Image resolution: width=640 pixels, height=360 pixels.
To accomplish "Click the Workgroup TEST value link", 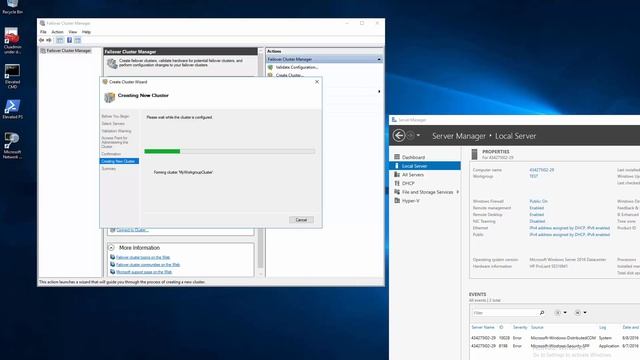I will [533, 176].
